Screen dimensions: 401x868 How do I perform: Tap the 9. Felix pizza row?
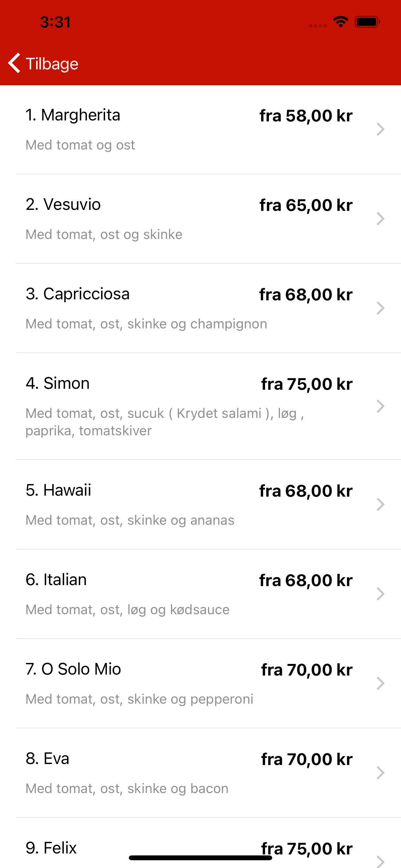tap(200, 843)
